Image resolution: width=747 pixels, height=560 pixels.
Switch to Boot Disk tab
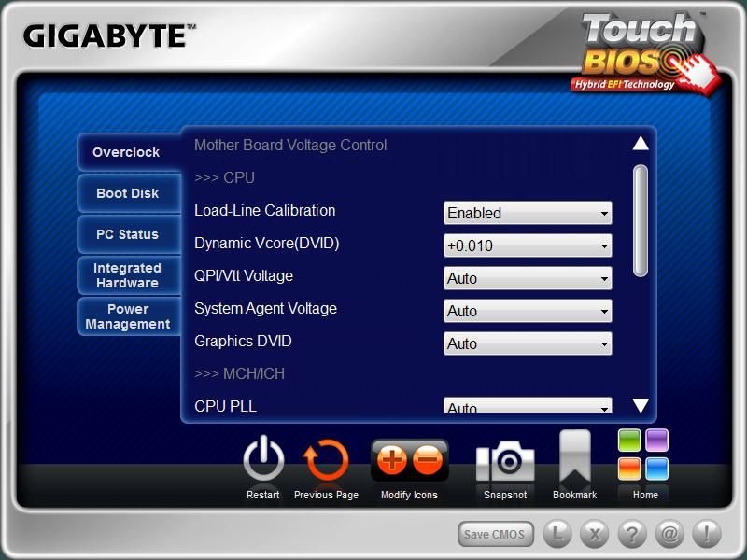[129, 193]
